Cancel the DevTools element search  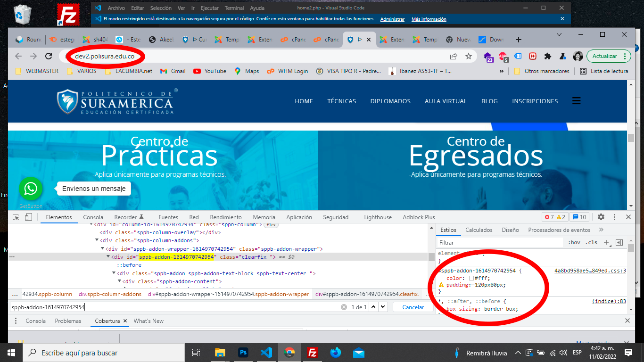(413, 307)
